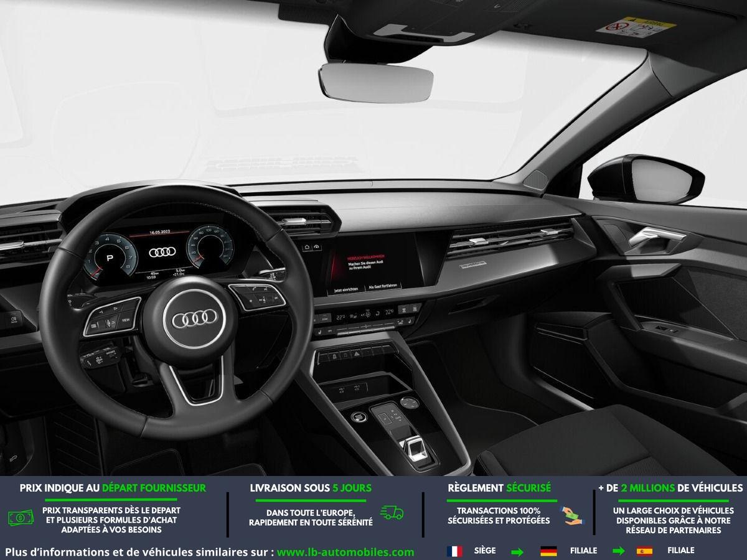Click the French flag icon

coord(454,551)
